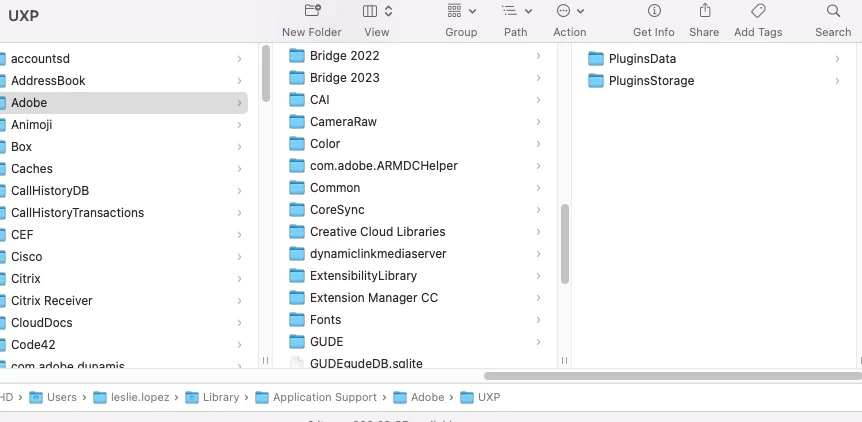Expand Bridge 2022 using its chevron
This screenshot has width=862, height=422.
pos(538,55)
